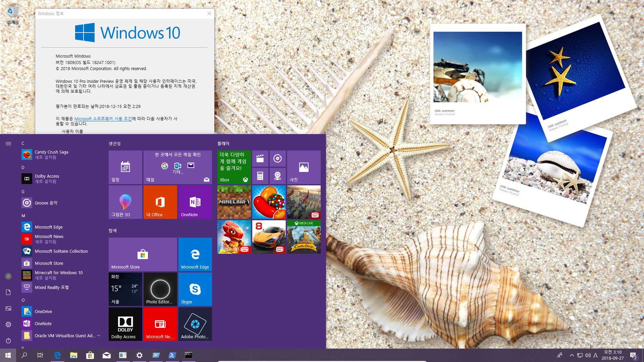Open the Xbox tile
The height and width of the screenshot is (362, 644).
pos(234,167)
